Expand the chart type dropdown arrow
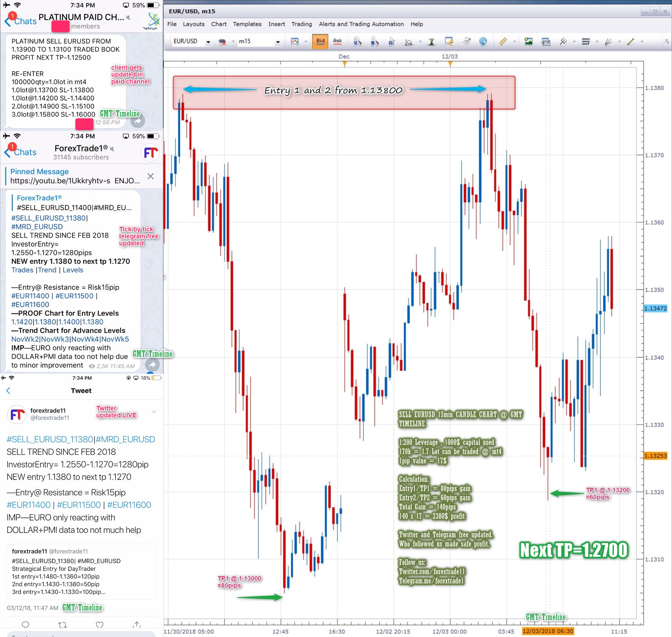 (x=306, y=42)
